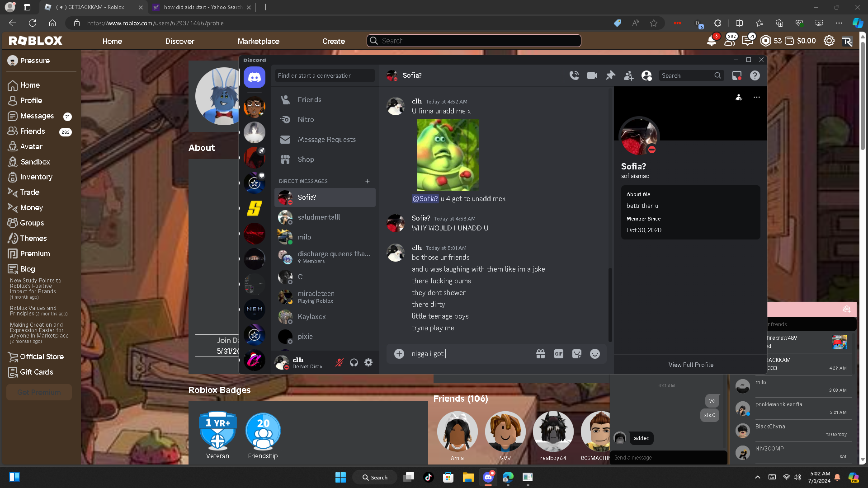This screenshot has height=488, width=868.
Task: Open the Roblox Discover tab
Action: point(180,41)
